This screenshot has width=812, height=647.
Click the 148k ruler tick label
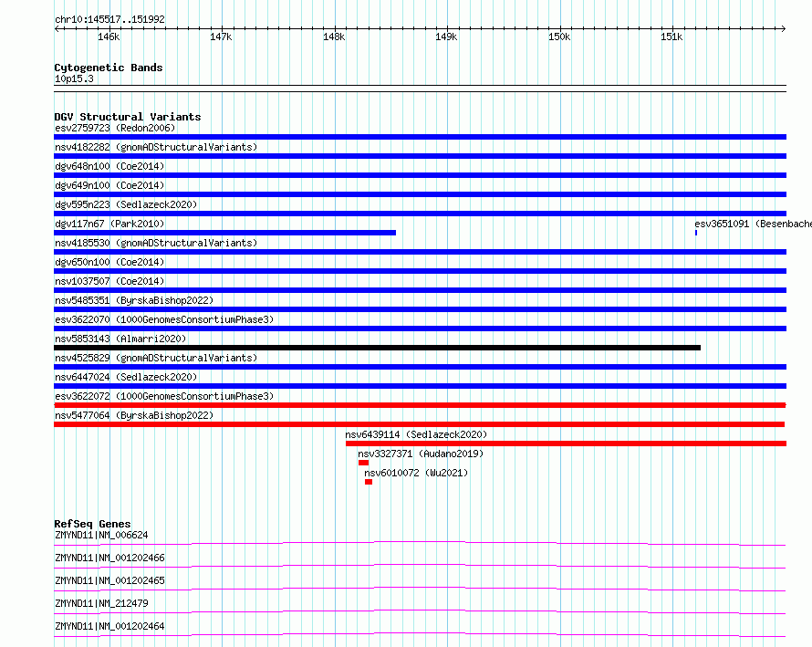(x=334, y=37)
